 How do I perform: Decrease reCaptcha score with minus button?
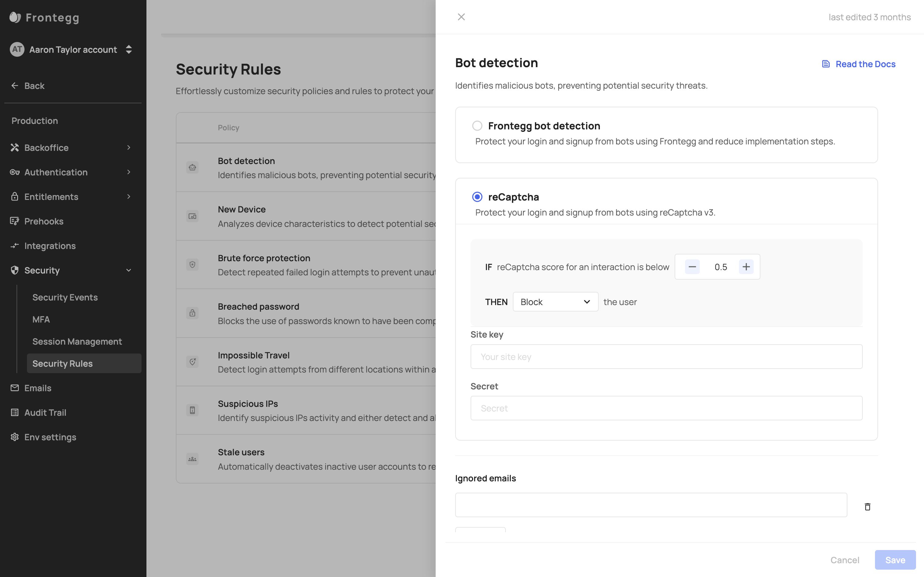pos(692,267)
